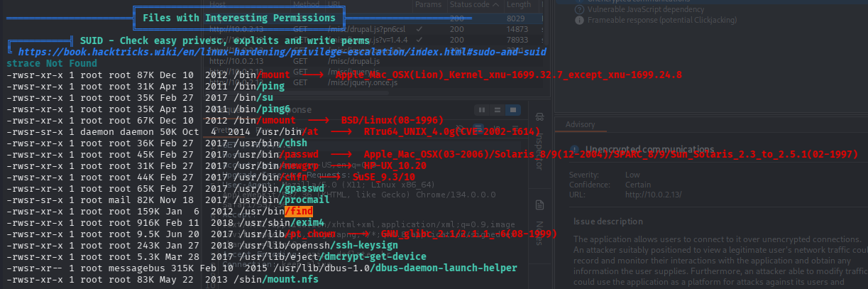Viewport: 868px width, 289px height.
Task: Click the highlighted /find SUID binary
Action: coord(299,211)
